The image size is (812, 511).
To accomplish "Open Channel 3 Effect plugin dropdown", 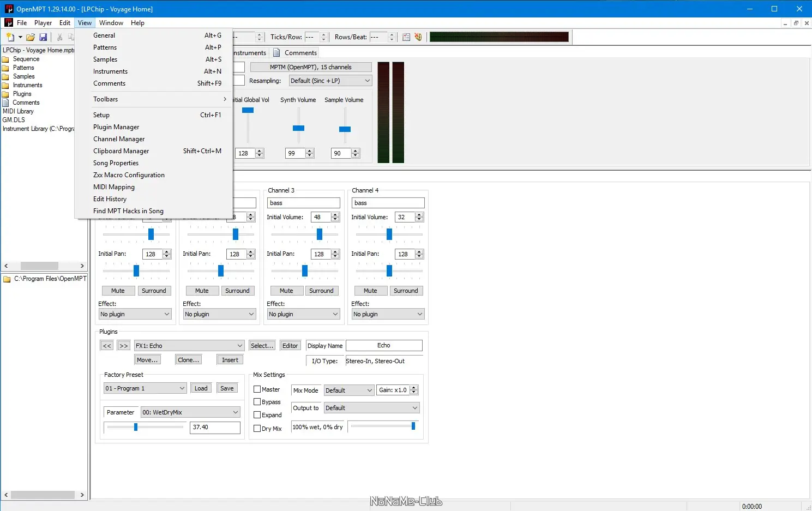I will pos(303,314).
